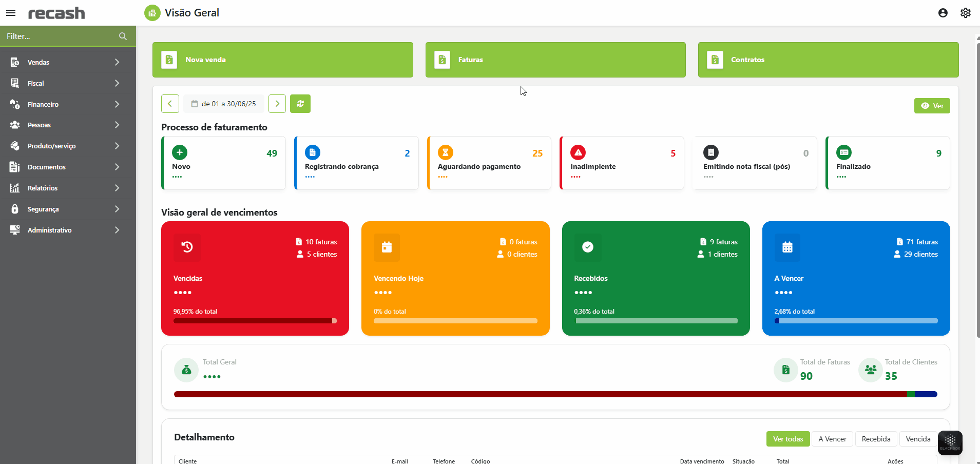
Task: Click the green refresh icon button
Action: click(300, 104)
